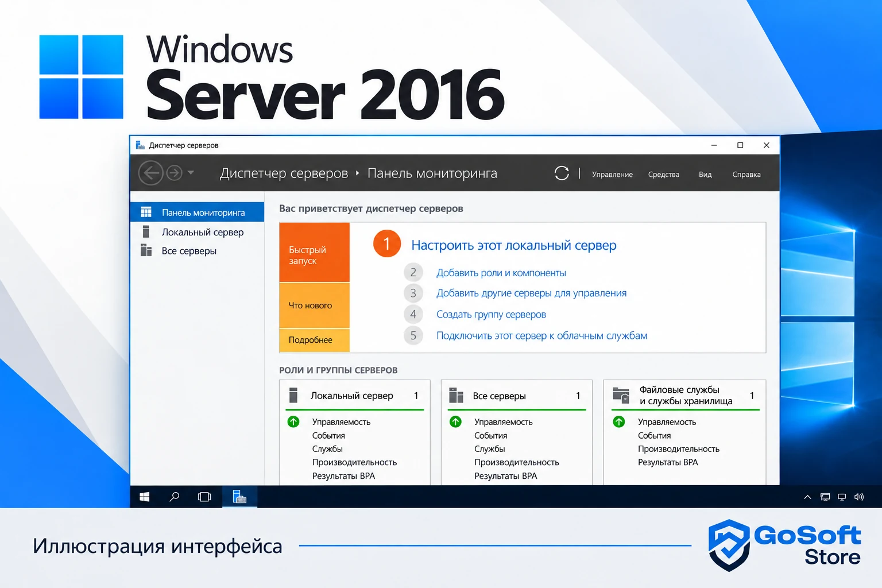The image size is (882, 588).
Task: Click Производительность in Локальный сервер tile
Action: point(354,462)
